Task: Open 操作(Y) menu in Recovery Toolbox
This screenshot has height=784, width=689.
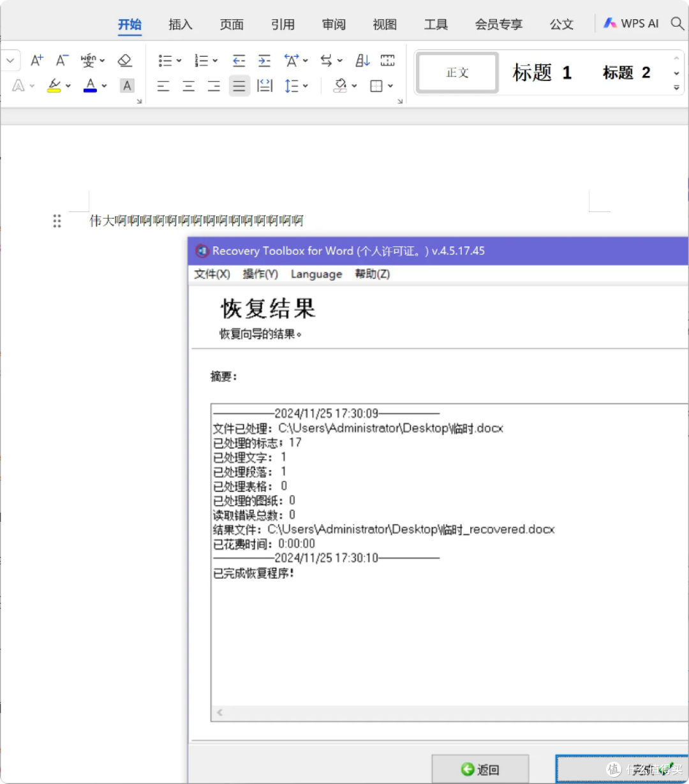Action: [260, 274]
